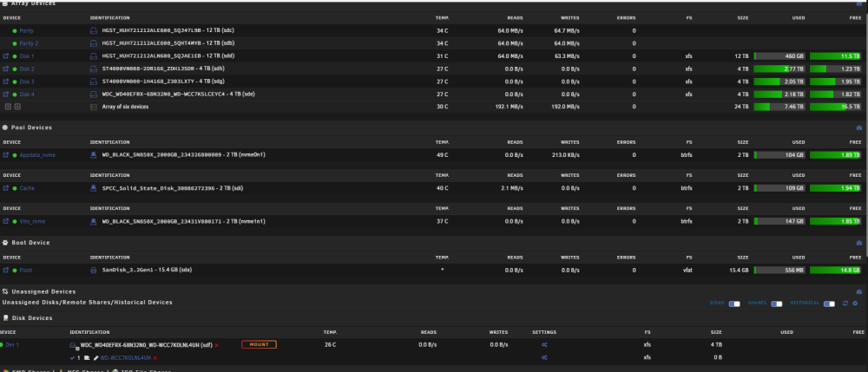Click pencil icon to rename WD-WCC7K0LNL4UH partition
Image resolution: width=868 pixels, height=372 pixels.
pos(95,357)
